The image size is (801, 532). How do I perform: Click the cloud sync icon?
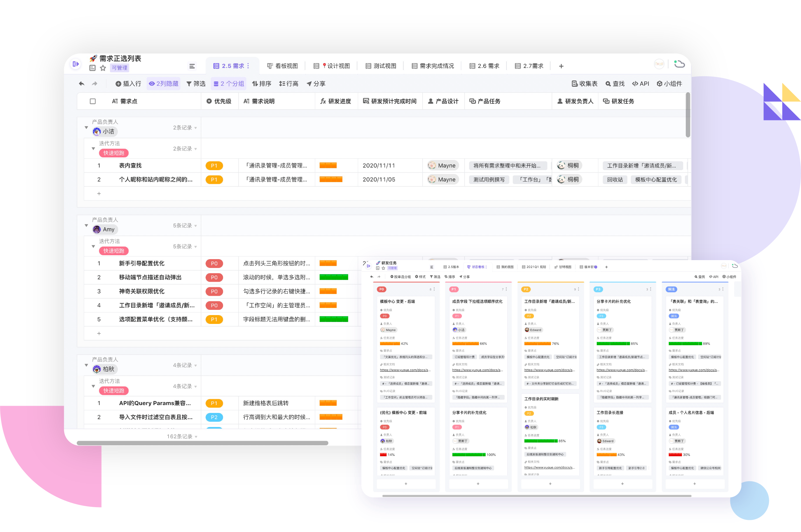coord(679,64)
